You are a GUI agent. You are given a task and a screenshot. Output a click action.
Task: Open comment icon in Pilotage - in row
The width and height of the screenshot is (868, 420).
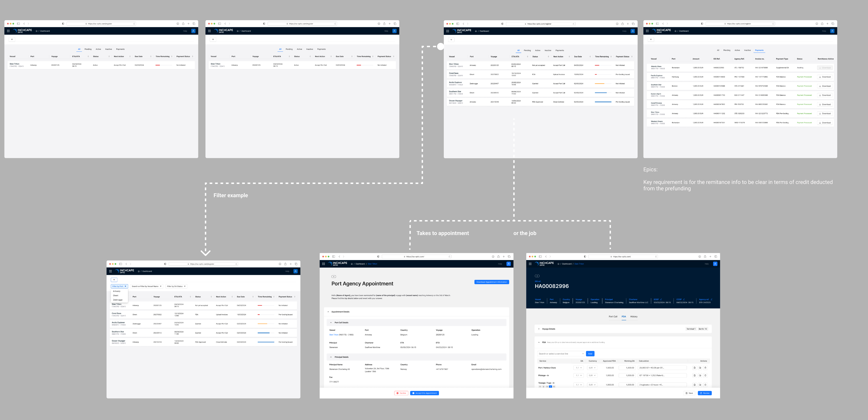click(x=700, y=375)
